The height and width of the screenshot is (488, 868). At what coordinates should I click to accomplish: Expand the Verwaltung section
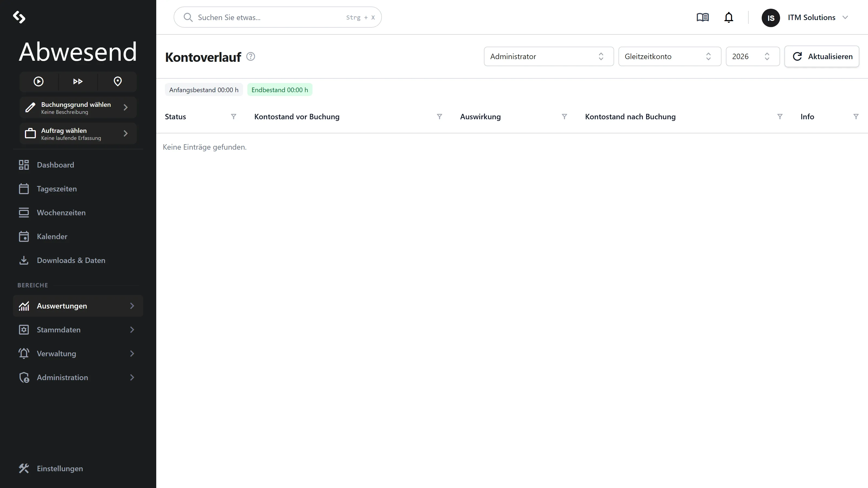pyautogui.click(x=78, y=354)
